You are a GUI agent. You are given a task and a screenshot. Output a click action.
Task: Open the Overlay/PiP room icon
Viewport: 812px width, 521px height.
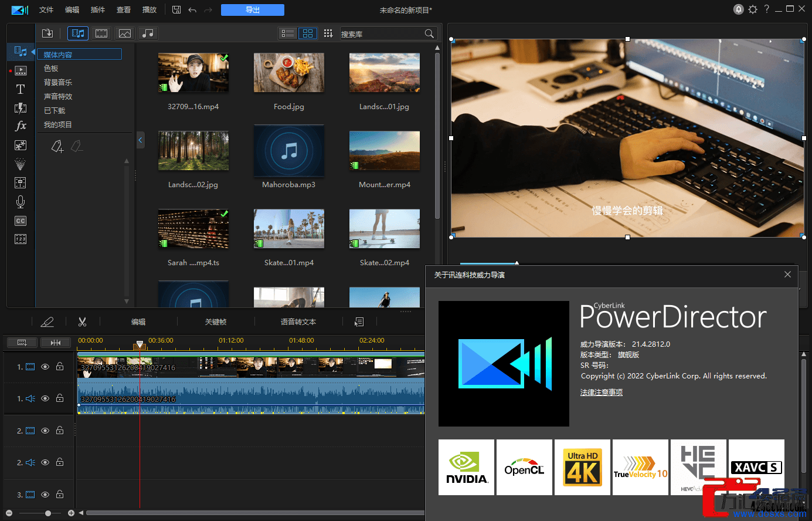[21, 145]
